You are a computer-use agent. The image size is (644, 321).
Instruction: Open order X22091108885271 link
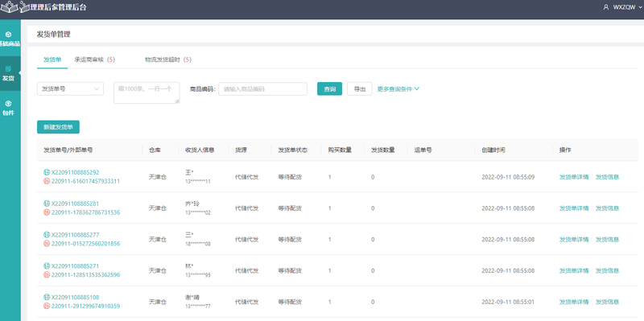tap(75, 265)
